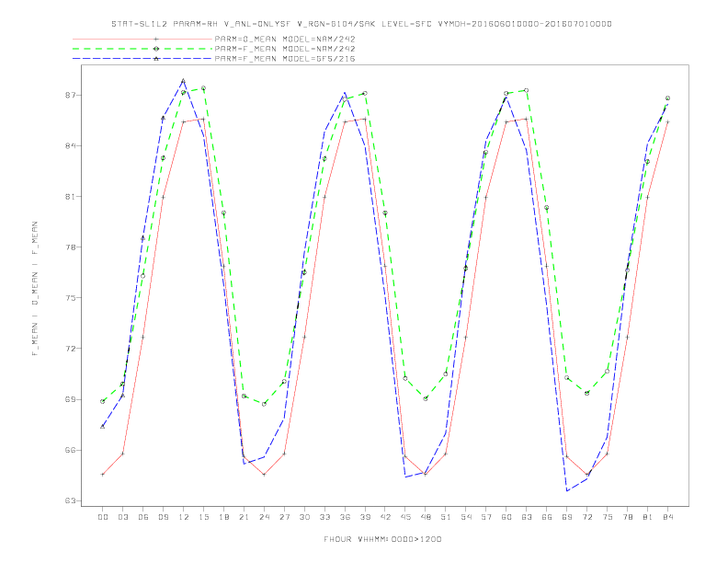
Task: Click y-axis tick value 78
Action: (x=70, y=247)
